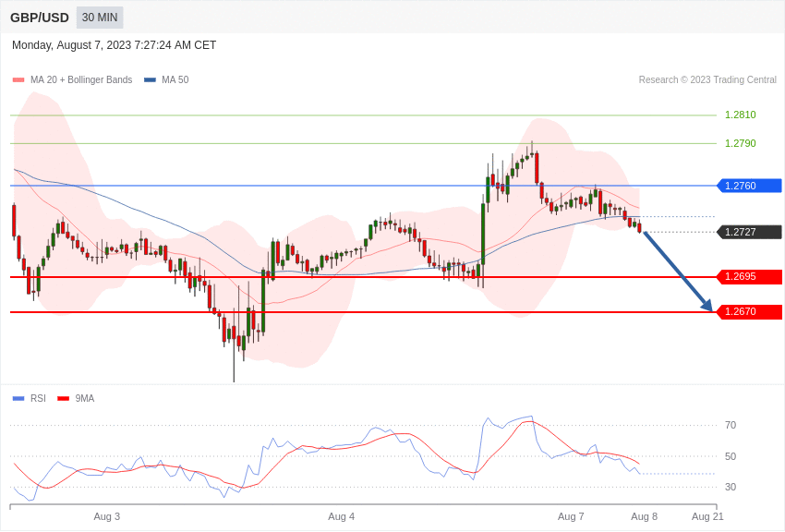
Task: Toggle the MA 20 + Bollinger Bands legend label
Action: coord(81,80)
